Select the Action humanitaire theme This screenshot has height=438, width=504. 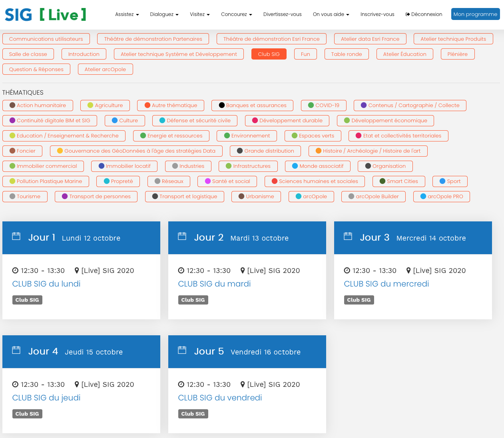click(38, 105)
